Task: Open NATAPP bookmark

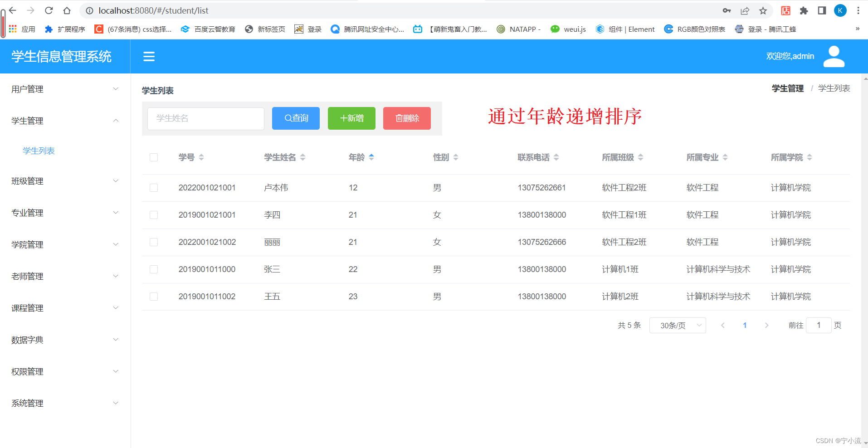Action: pyautogui.click(x=518, y=29)
